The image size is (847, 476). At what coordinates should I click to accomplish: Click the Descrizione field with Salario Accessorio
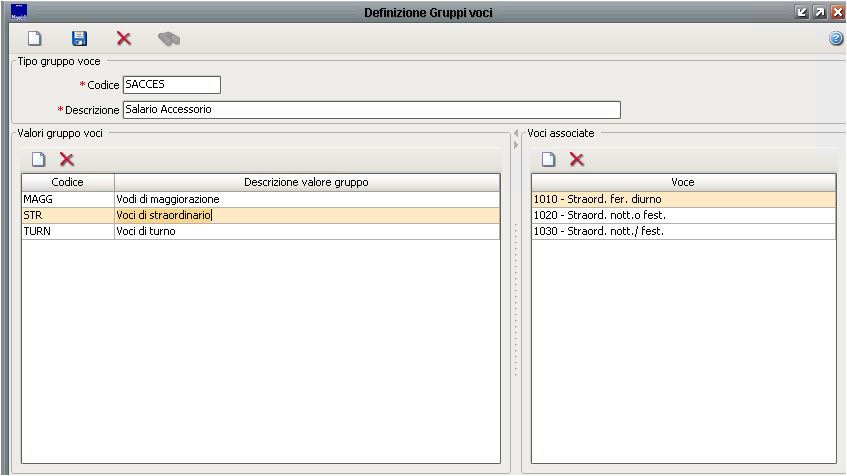(x=371, y=110)
